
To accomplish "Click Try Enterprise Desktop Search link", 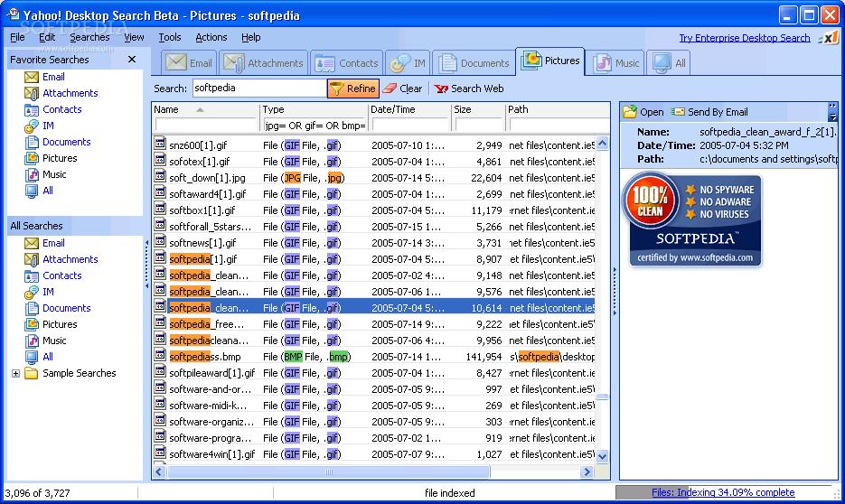I will click(x=744, y=38).
